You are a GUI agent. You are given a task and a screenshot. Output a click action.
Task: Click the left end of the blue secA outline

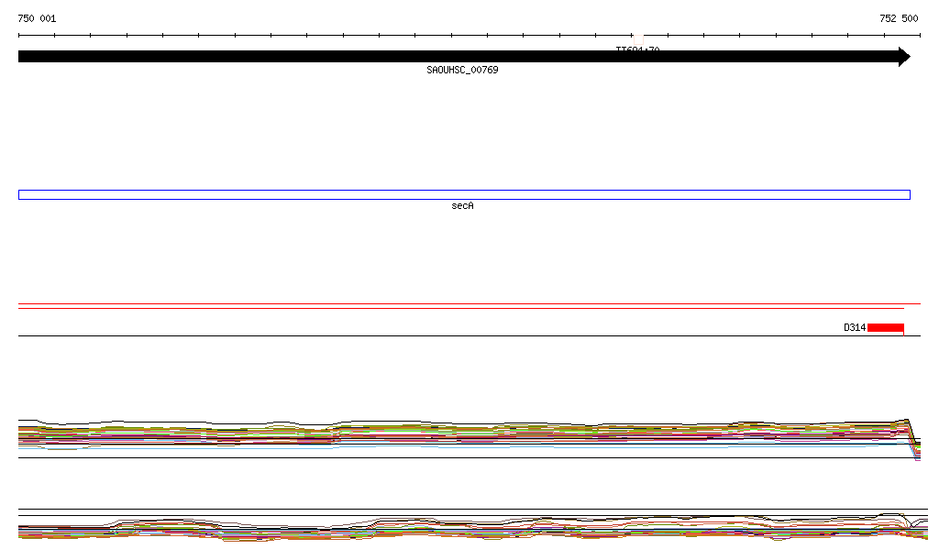[19, 194]
